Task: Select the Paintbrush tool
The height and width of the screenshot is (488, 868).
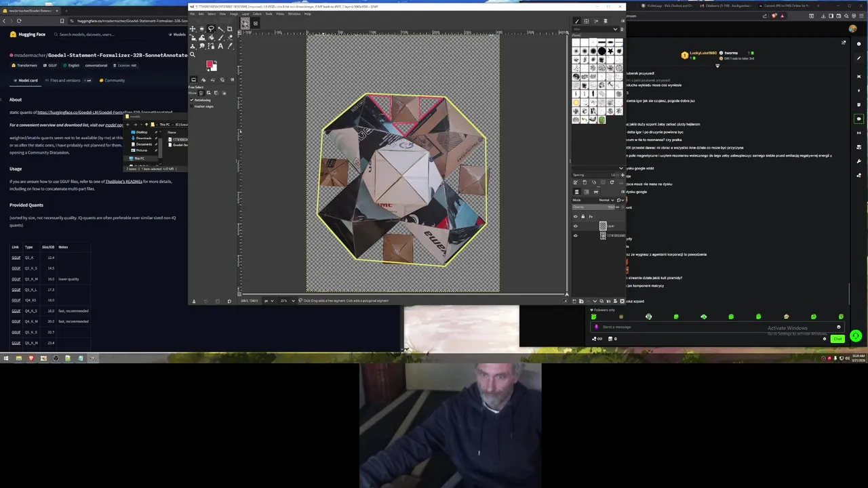Action: click(220, 37)
